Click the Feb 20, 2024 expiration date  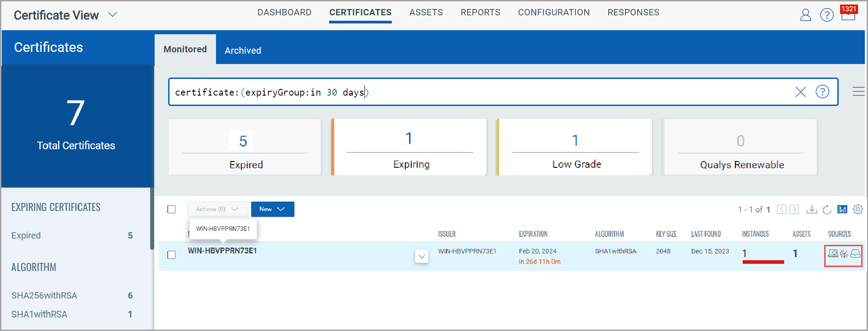[x=537, y=251]
